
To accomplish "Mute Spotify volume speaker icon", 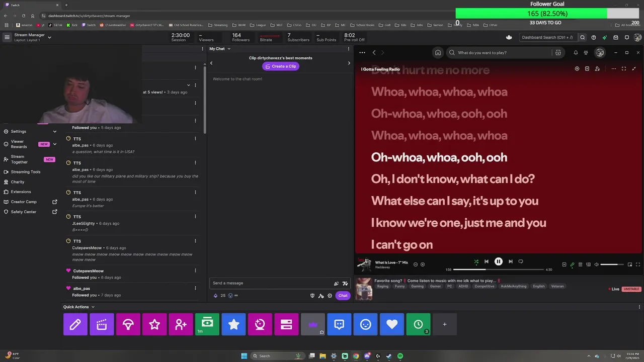I will [x=596, y=264].
